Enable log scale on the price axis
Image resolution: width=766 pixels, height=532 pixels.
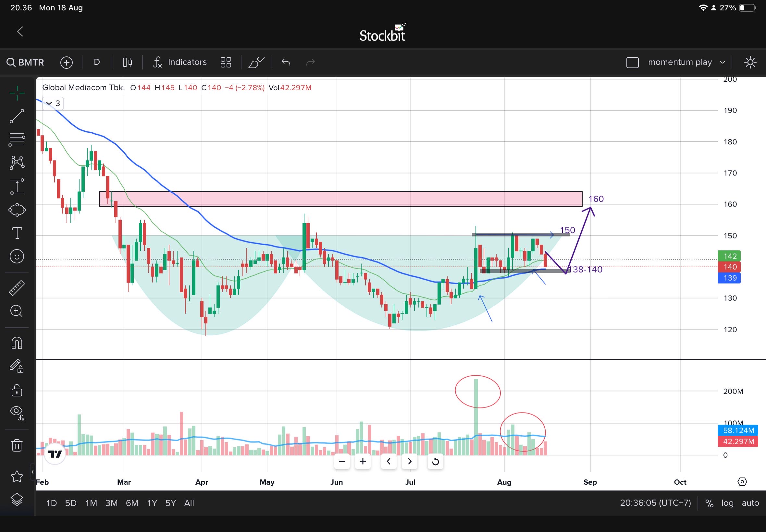coord(728,503)
